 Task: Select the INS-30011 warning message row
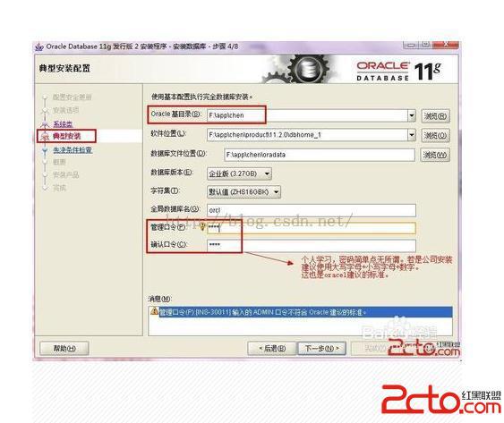(300, 312)
